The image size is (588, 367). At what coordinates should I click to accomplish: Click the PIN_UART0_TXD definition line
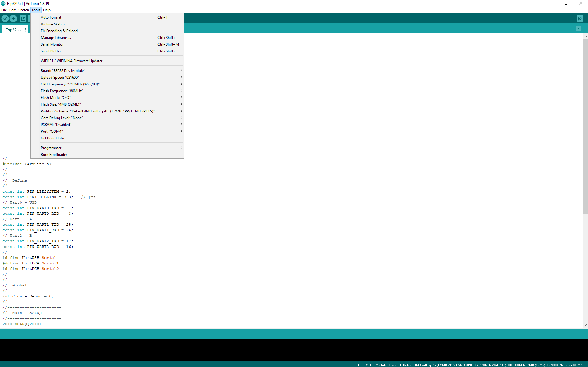(x=38, y=208)
